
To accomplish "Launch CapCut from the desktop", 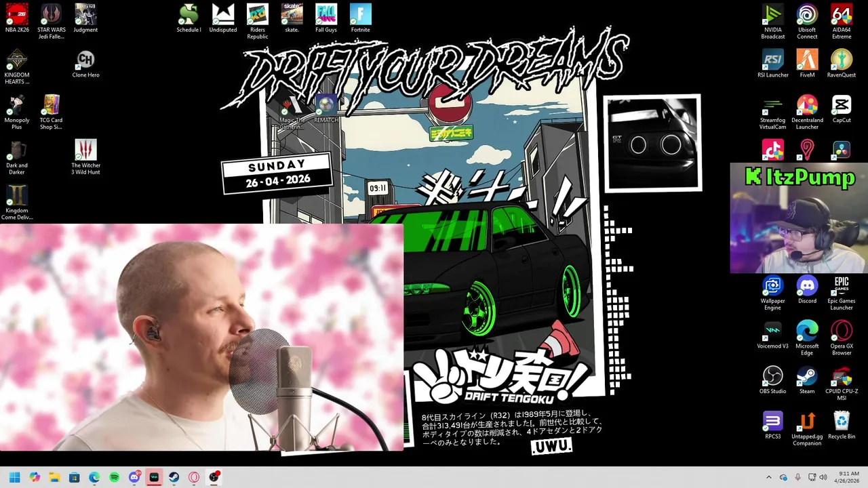I will [842, 108].
